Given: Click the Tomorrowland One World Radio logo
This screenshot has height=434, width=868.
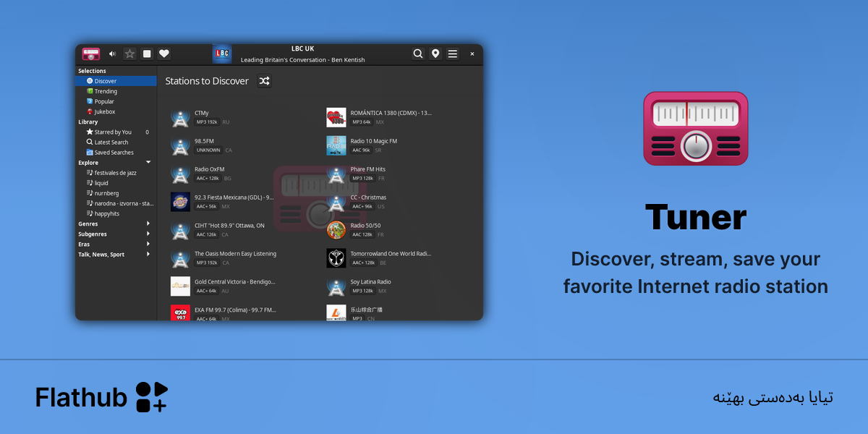Looking at the screenshot, I should click(336, 258).
